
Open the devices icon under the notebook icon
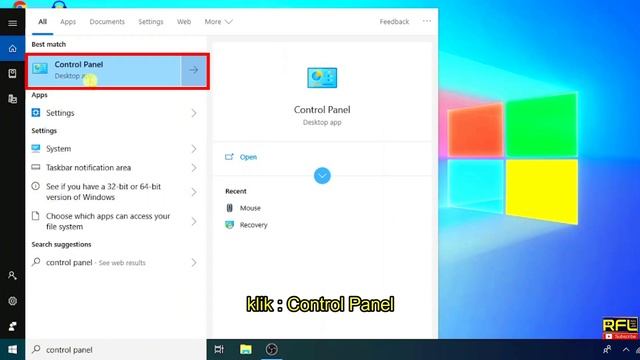click(x=12, y=99)
